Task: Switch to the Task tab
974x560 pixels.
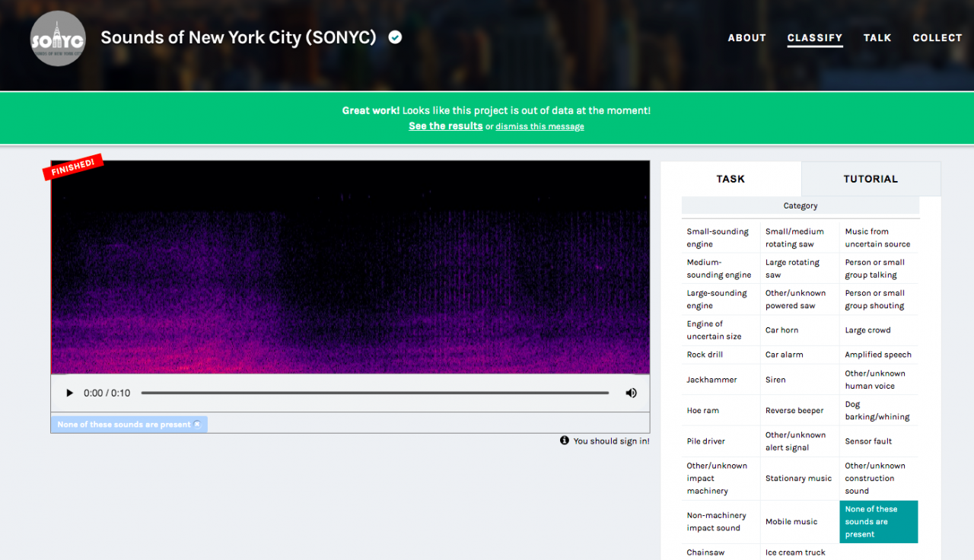Action: pyautogui.click(x=730, y=179)
